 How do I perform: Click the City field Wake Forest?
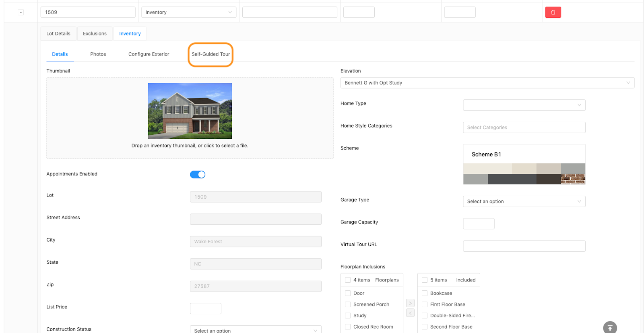(x=256, y=242)
